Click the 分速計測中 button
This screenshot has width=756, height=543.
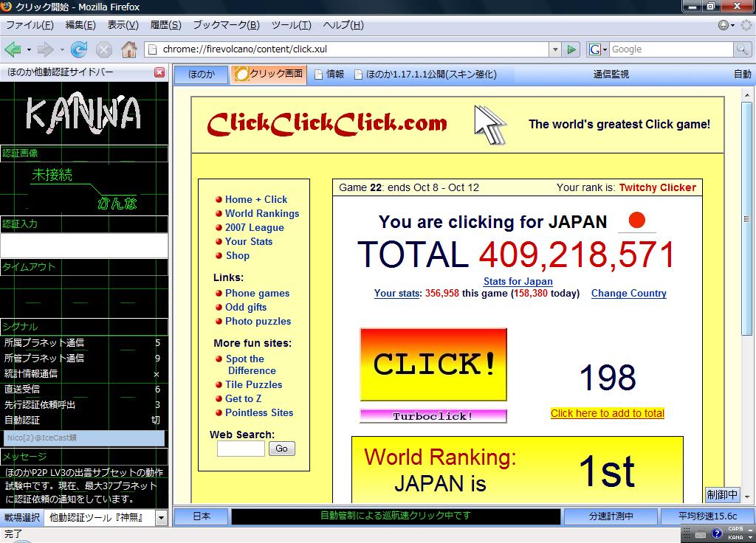(x=611, y=516)
